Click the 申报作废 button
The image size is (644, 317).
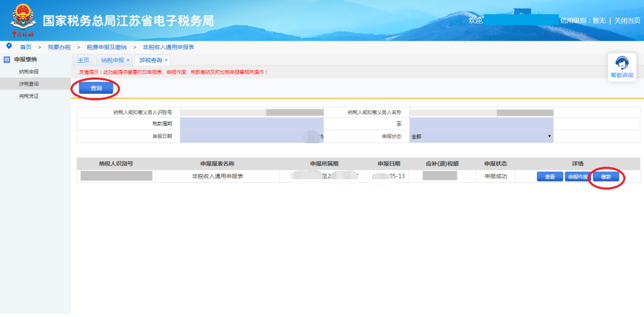click(x=577, y=177)
